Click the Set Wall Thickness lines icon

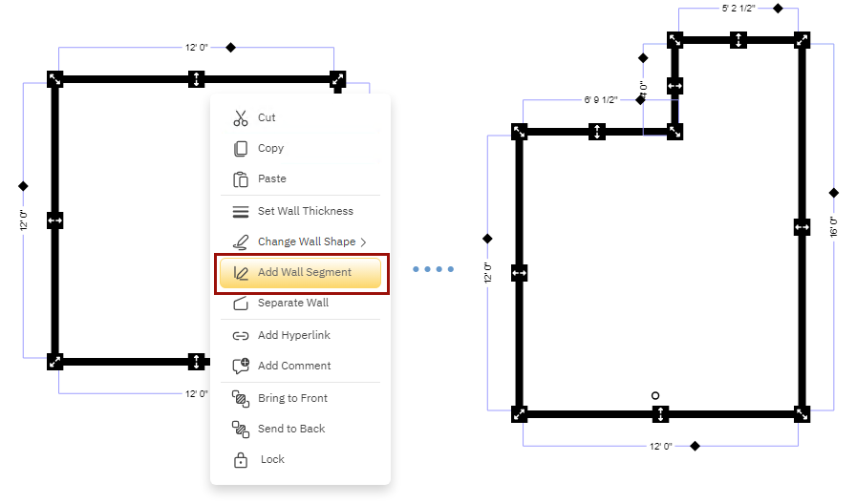[x=241, y=212]
